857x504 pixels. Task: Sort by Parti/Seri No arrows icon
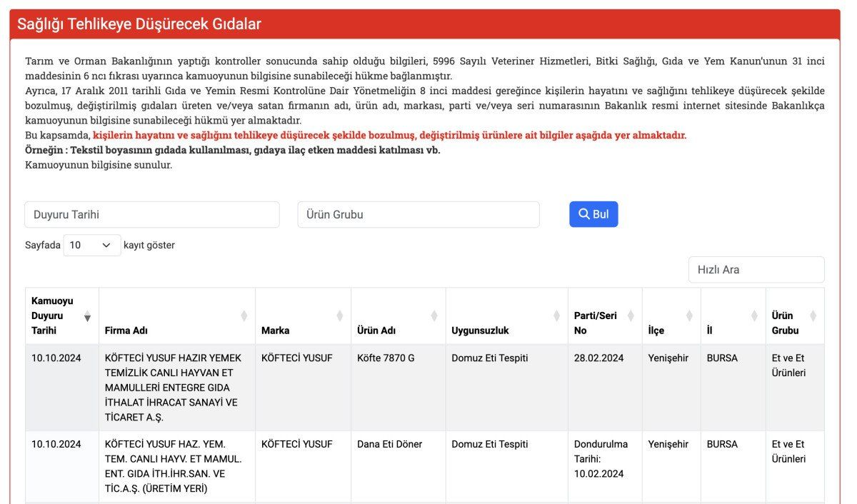[x=631, y=316]
